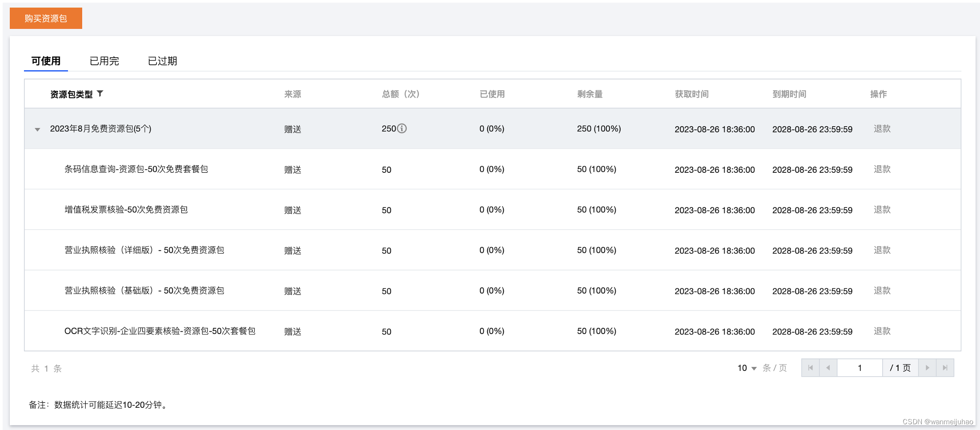
Task: Open the 已过期 tab
Action: tap(162, 61)
